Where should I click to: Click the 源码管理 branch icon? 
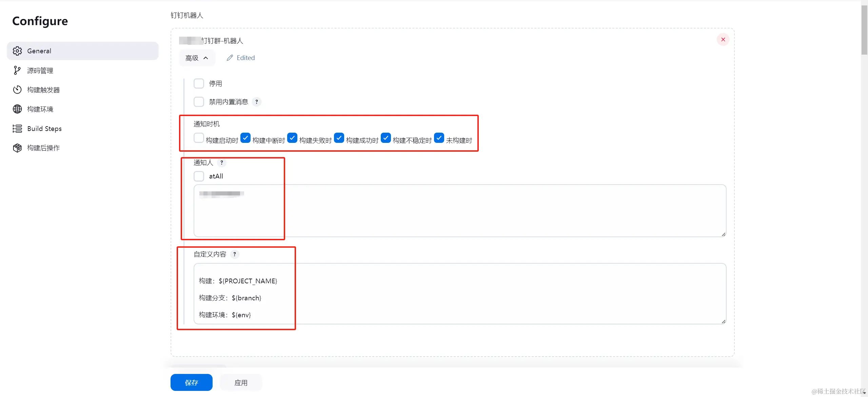pos(17,70)
